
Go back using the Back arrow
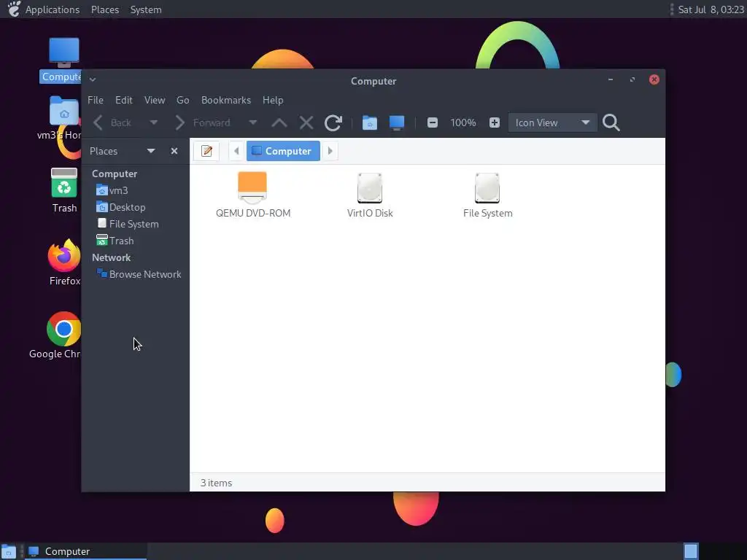(x=112, y=122)
